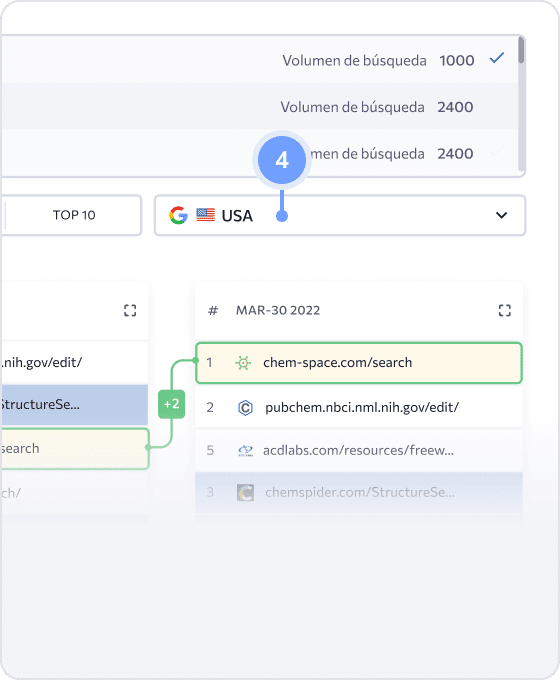Click the USA flag icon

[206, 215]
